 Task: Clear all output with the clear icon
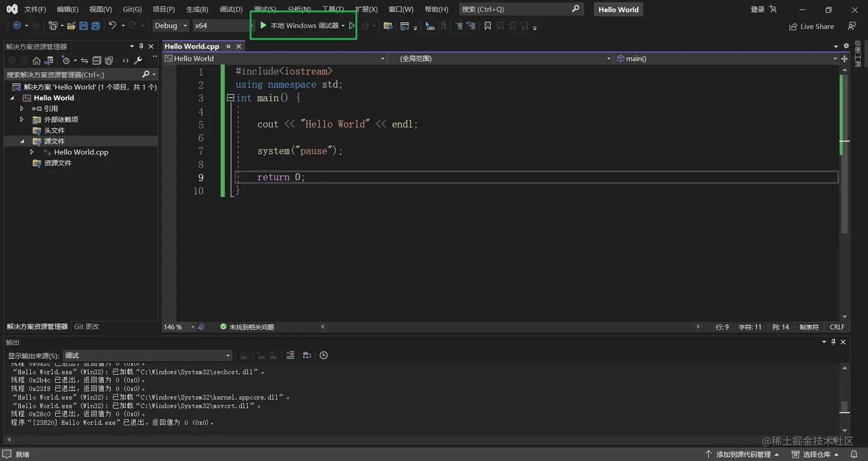[290, 355]
